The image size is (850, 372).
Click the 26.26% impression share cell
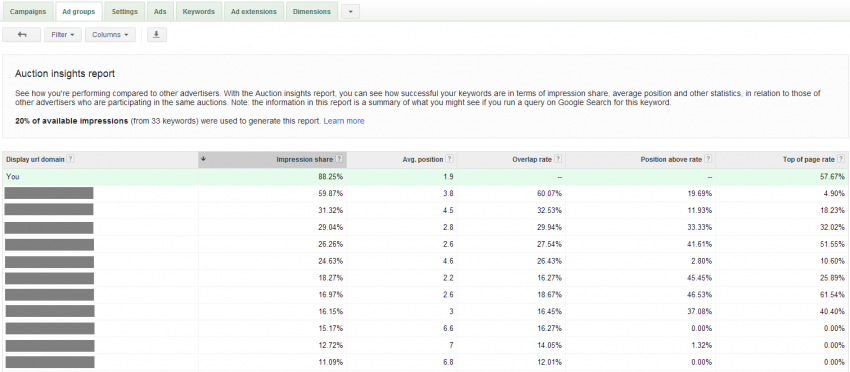(x=331, y=245)
